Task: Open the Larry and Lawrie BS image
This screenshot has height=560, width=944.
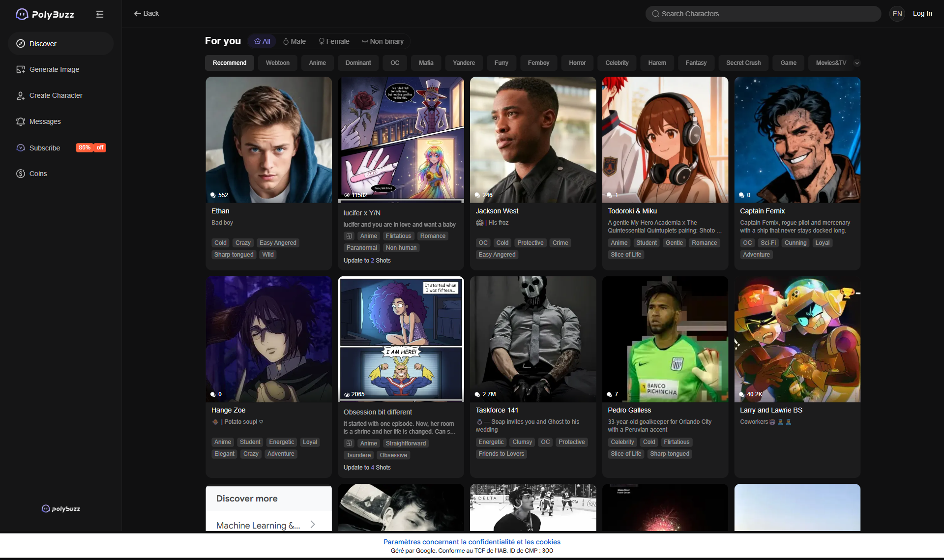Action: click(x=797, y=339)
